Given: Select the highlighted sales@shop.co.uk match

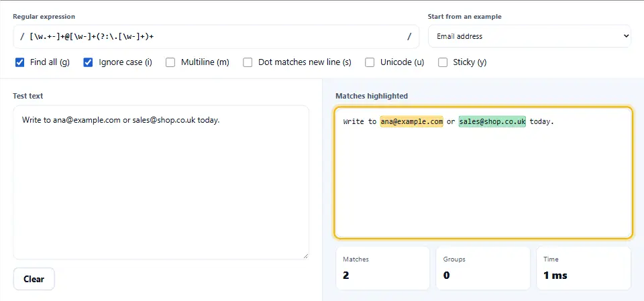Looking at the screenshot, I should [492, 121].
